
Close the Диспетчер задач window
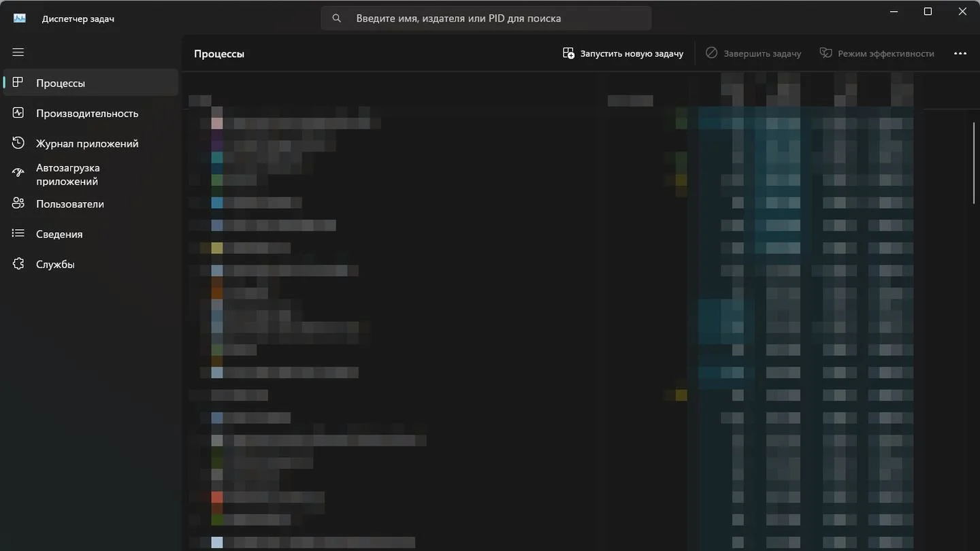(x=962, y=12)
